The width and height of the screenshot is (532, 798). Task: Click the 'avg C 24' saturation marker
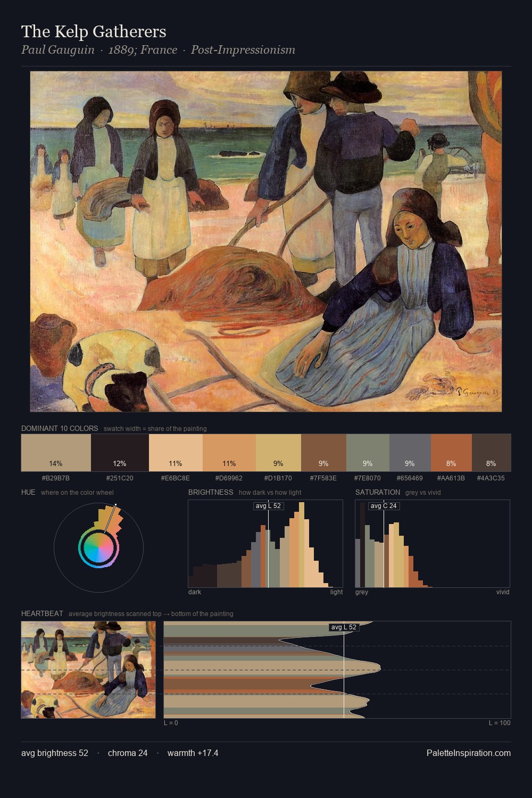(x=384, y=506)
